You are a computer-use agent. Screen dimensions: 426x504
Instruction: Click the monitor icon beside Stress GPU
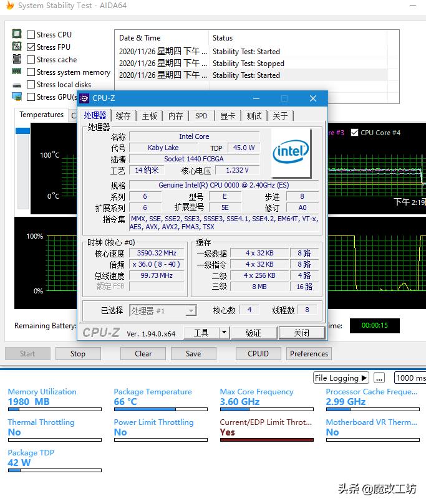(x=17, y=97)
